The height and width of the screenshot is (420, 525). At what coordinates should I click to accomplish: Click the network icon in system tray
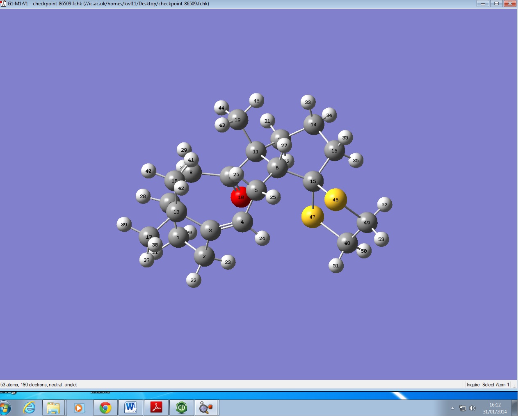463,408
